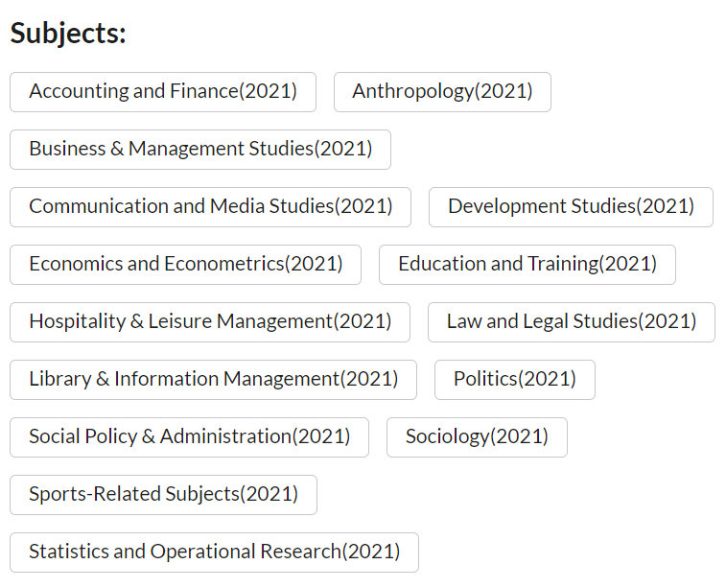
Task: Select the Sports-Related Subjects(2021) tag
Action: coord(163,495)
